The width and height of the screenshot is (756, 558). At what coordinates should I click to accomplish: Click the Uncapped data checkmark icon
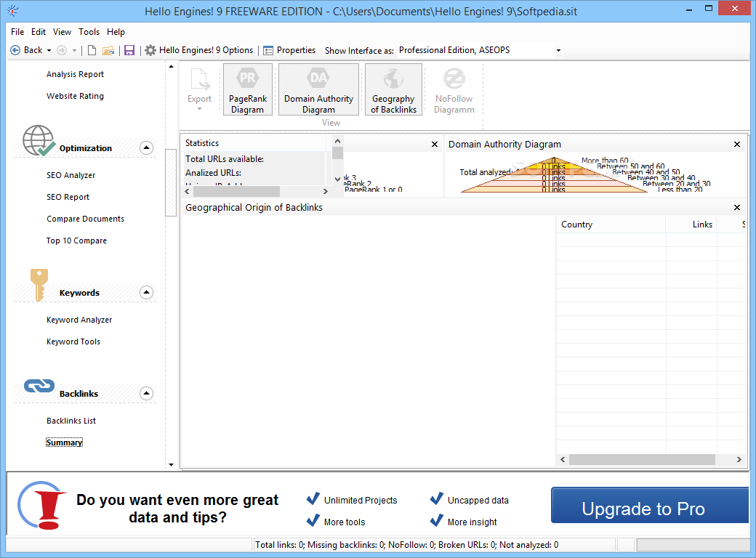(x=436, y=498)
